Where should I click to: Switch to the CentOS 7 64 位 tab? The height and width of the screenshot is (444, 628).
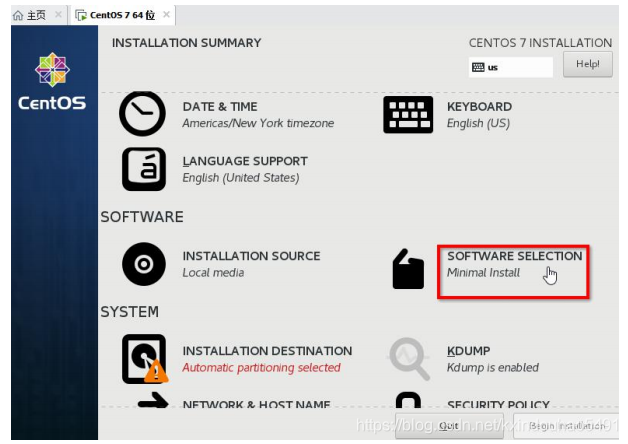122,15
